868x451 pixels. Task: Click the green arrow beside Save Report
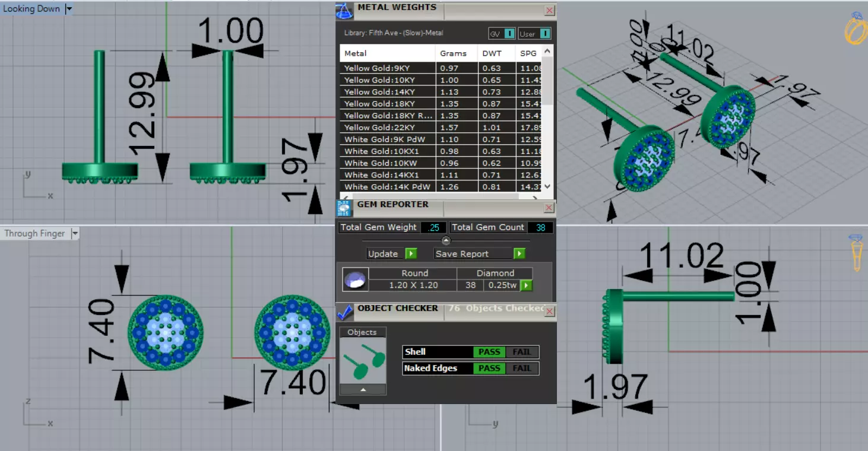point(519,253)
